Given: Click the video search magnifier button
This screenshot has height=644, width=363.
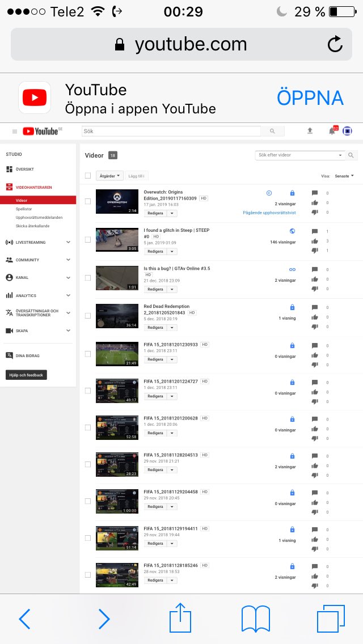Looking at the screenshot, I should point(351,155).
